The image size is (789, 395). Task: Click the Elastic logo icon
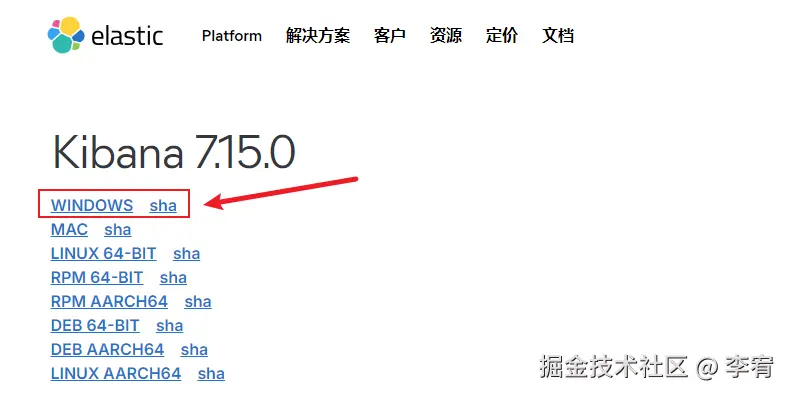click(66, 35)
